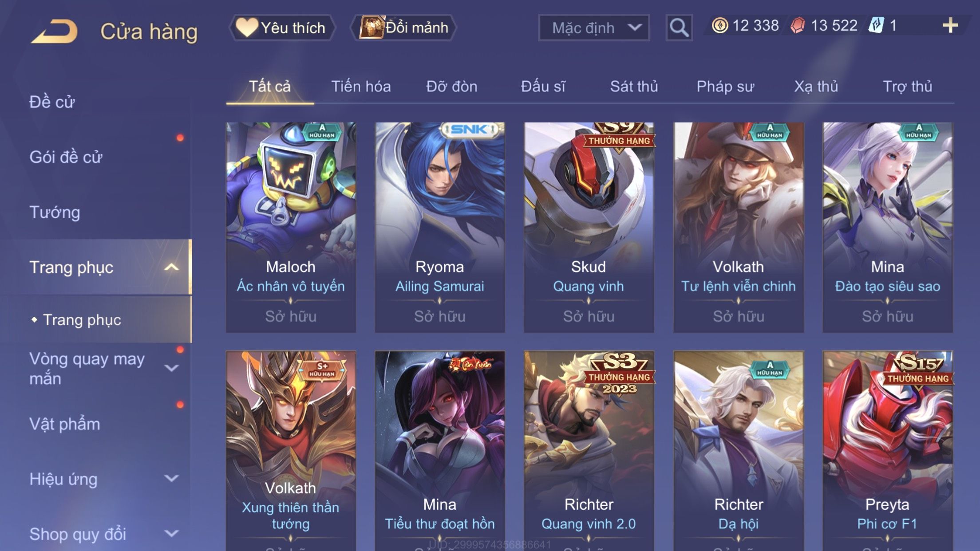The image size is (980, 551).
Task: Switch to the Pháp sư tab
Action: point(725,87)
